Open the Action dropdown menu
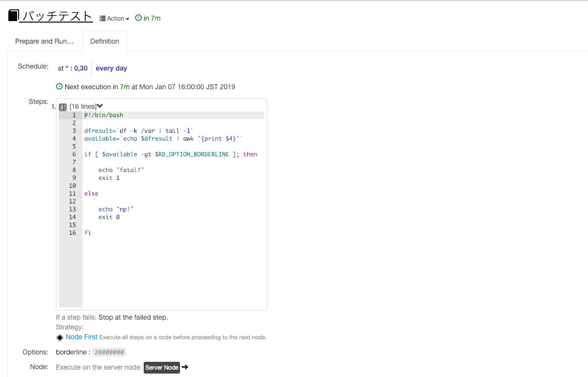The width and height of the screenshot is (588, 377). coord(114,18)
